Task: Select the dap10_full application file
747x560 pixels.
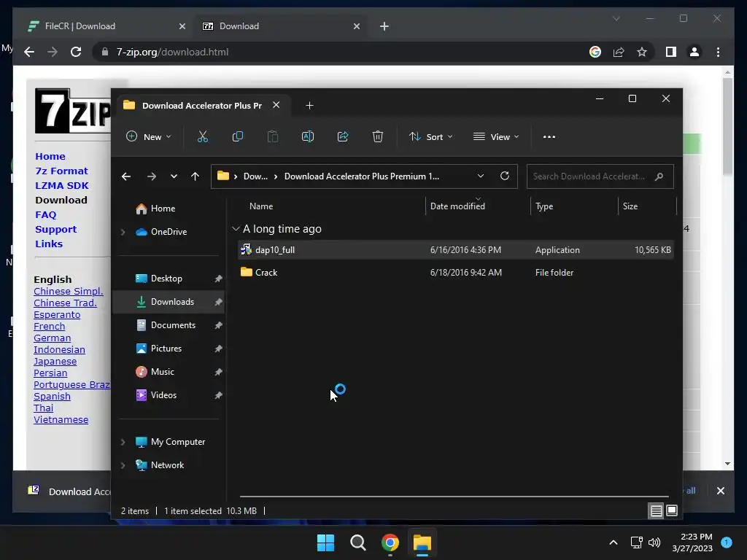Action: click(455, 250)
